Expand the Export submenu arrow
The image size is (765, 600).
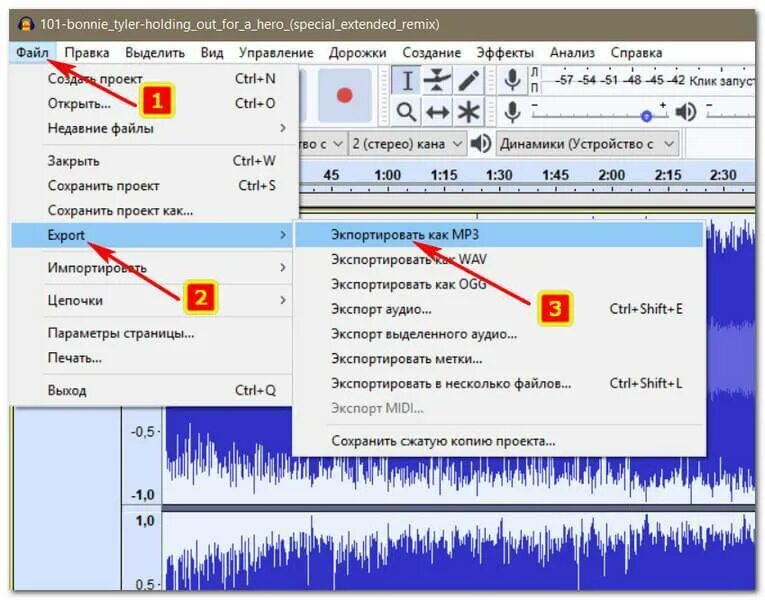tap(283, 235)
